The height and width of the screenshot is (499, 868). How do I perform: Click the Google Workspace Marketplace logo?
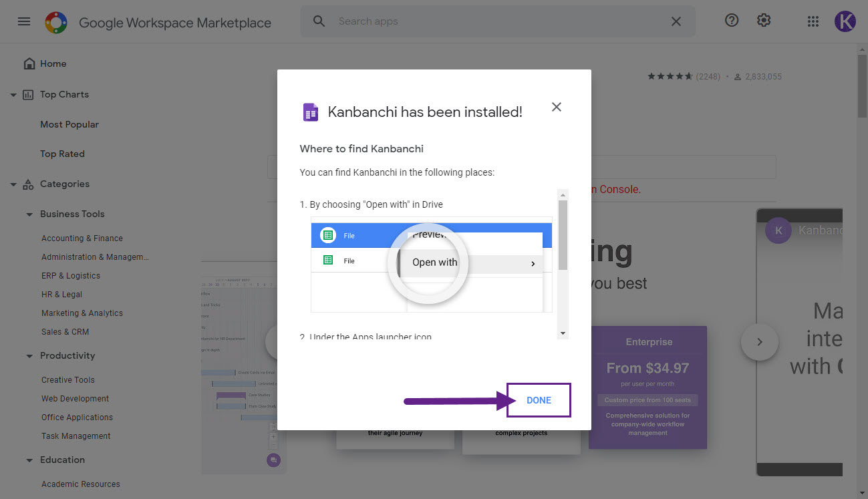pyautogui.click(x=56, y=23)
